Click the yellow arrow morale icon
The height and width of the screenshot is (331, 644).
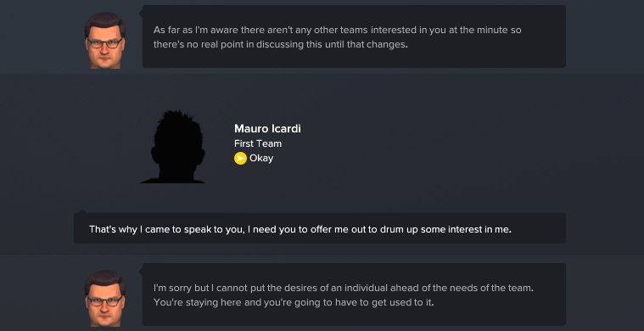(x=240, y=158)
